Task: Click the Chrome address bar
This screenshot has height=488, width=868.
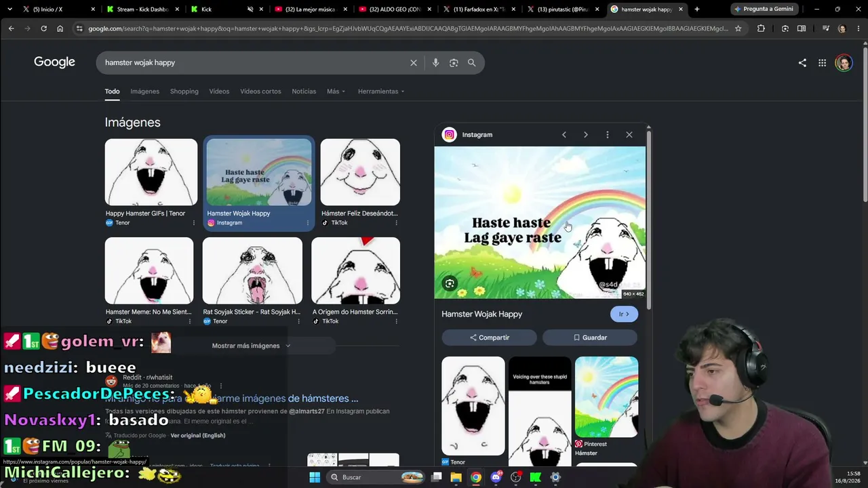Action: [408, 28]
